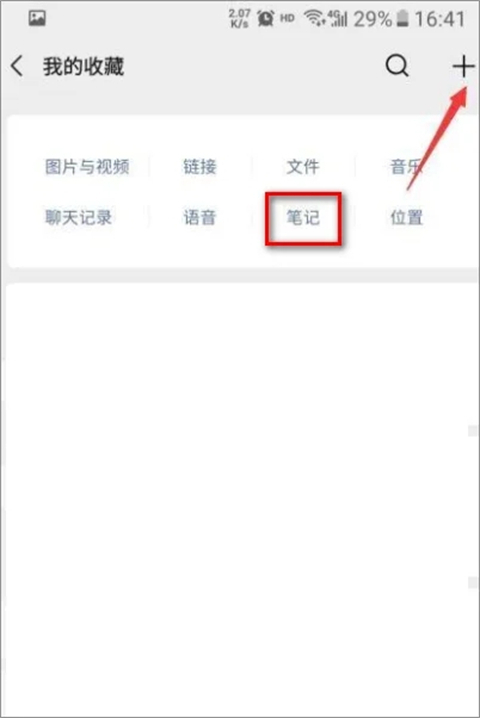Select the 图片与视频 category
This screenshot has height=718, width=480.
click(x=87, y=167)
